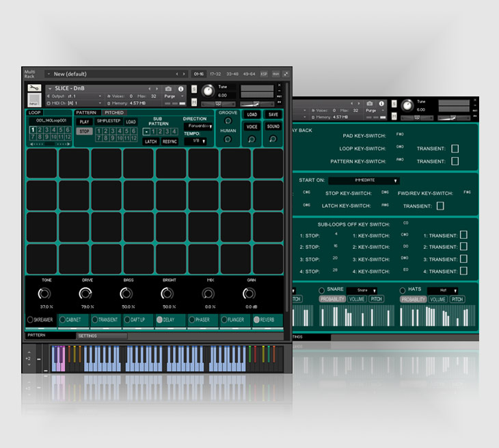The height and width of the screenshot is (448, 499).
Task: Click the RESYNC button
Action: (170, 142)
